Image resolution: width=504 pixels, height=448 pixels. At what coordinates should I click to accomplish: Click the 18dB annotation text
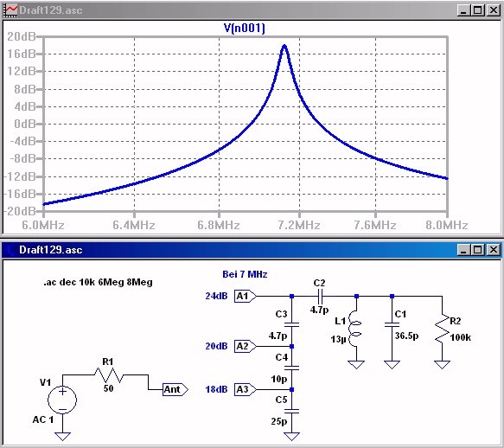pos(216,389)
